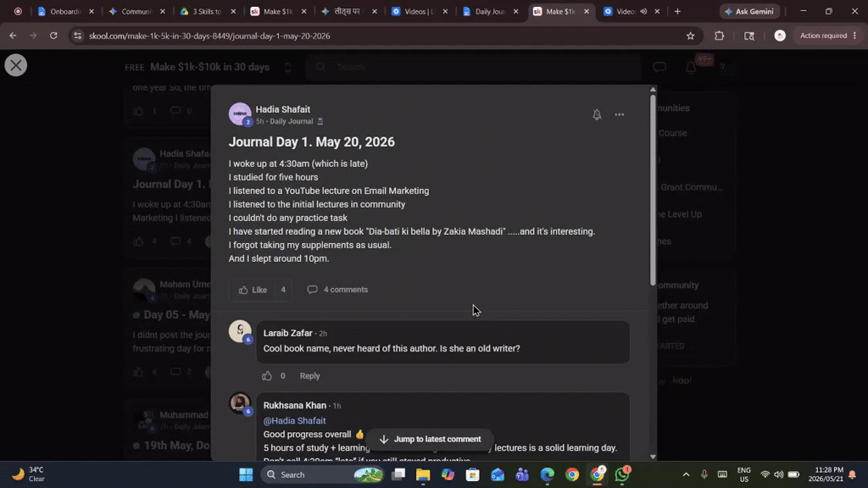Mute audio on the Video tab
868x488 pixels.
tap(643, 11)
